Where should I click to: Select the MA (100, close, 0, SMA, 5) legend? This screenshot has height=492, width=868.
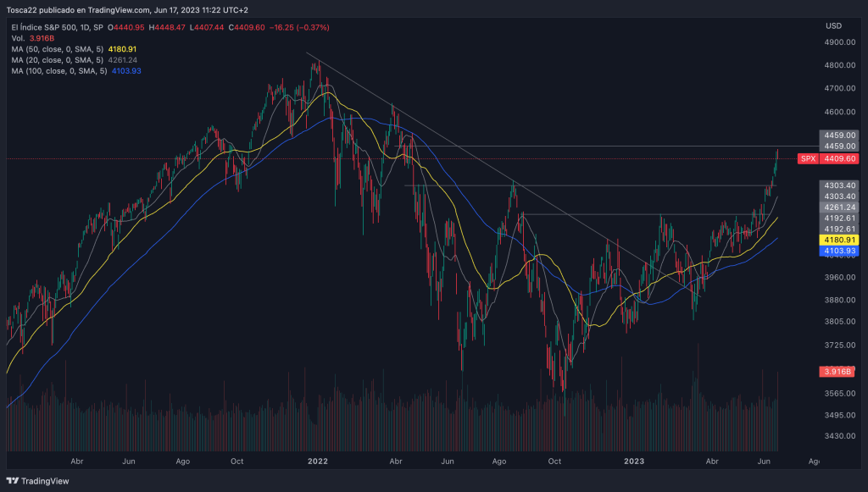click(x=58, y=71)
